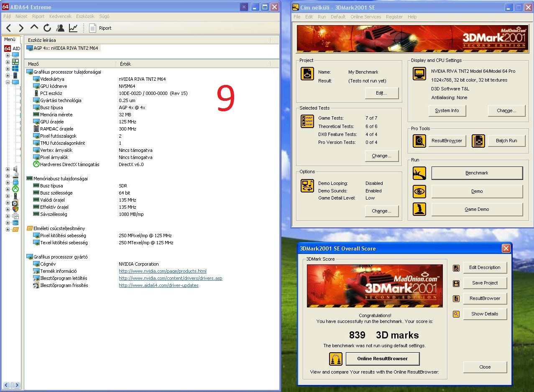
Task: Switch to the Menü tab
Action: (x=10, y=39)
